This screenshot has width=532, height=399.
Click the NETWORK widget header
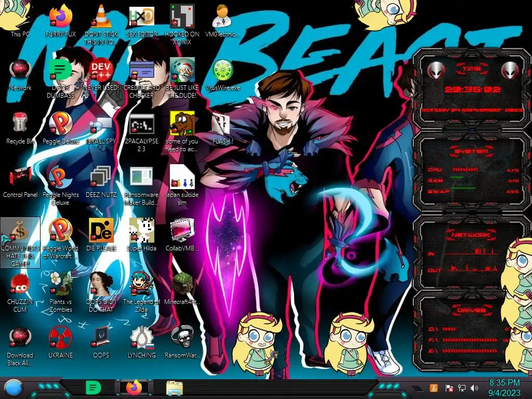[471, 235]
